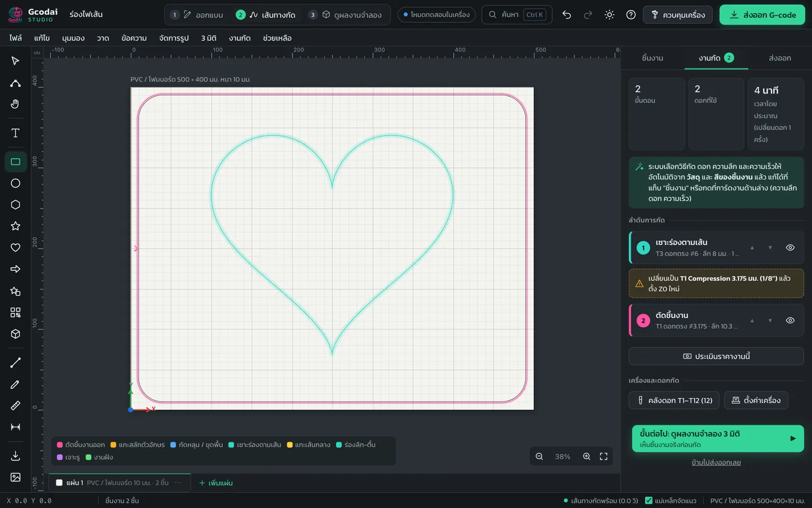Select the Ruler measure tool
Viewport: 812px width, 508px height.
click(x=15, y=406)
